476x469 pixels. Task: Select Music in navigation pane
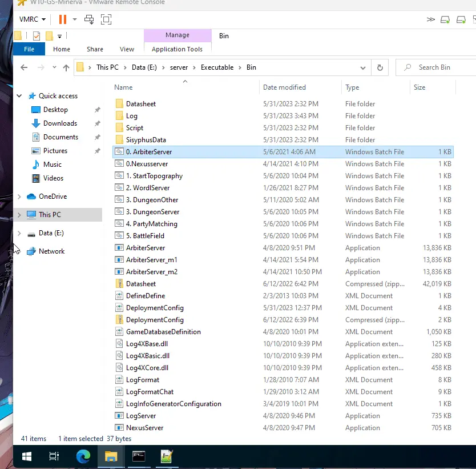[52, 165]
